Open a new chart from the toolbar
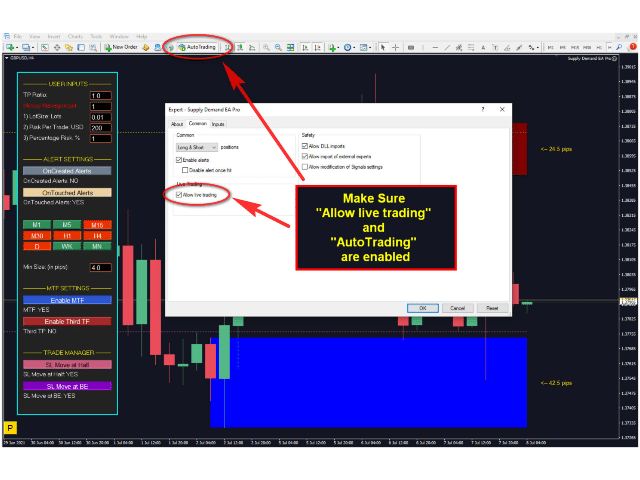 tap(10, 47)
